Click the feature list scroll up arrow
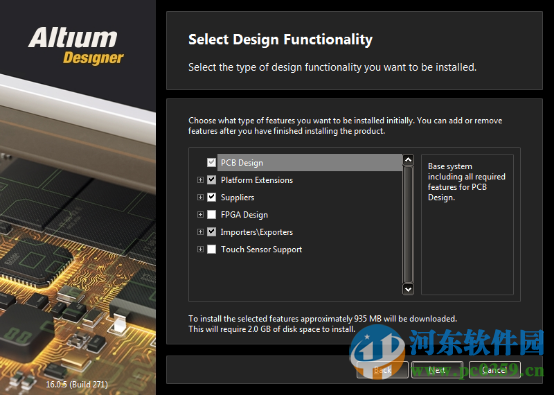The width and height of the screenshot is (554, 395). click(408, 160)
